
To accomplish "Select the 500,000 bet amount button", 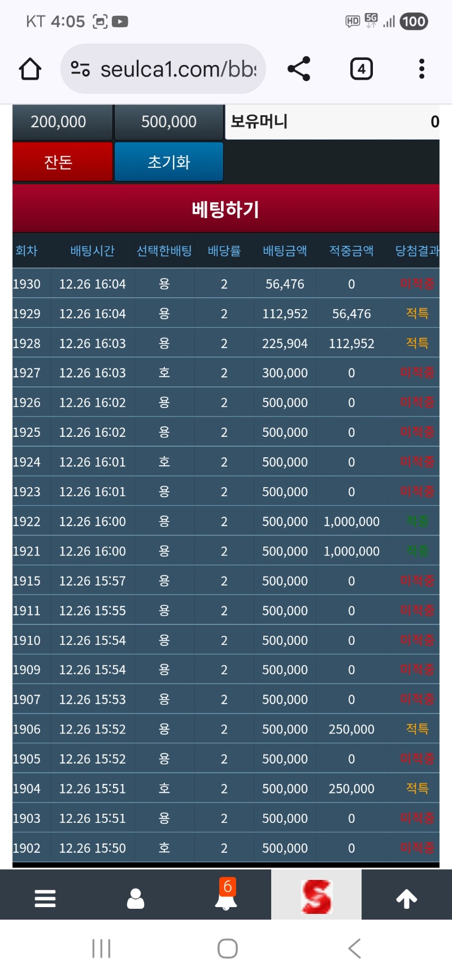I will click(x=168, y=122).
